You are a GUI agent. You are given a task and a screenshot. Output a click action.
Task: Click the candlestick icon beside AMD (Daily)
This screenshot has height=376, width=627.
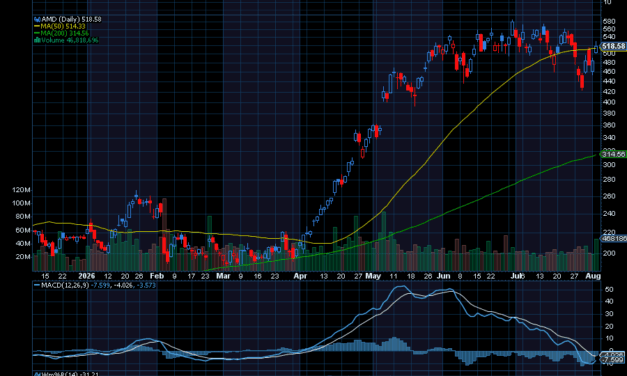37,19
